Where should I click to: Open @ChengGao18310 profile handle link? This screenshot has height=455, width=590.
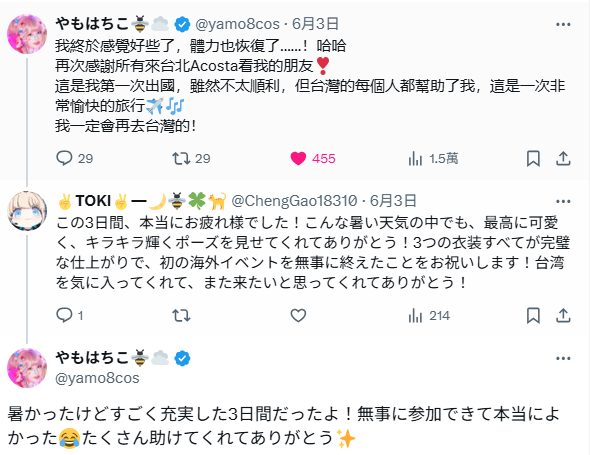tap(294, 201)
